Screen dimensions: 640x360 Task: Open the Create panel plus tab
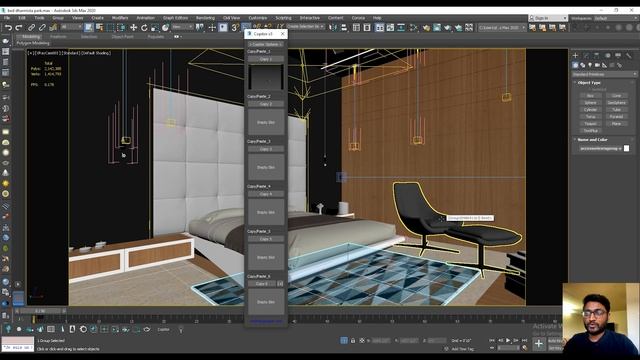click(x=576, y=55)
